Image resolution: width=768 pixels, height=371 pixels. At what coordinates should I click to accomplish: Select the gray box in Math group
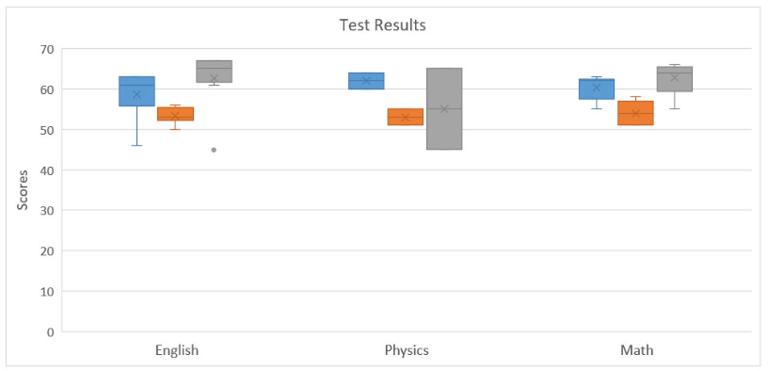[x=674, y=79]
